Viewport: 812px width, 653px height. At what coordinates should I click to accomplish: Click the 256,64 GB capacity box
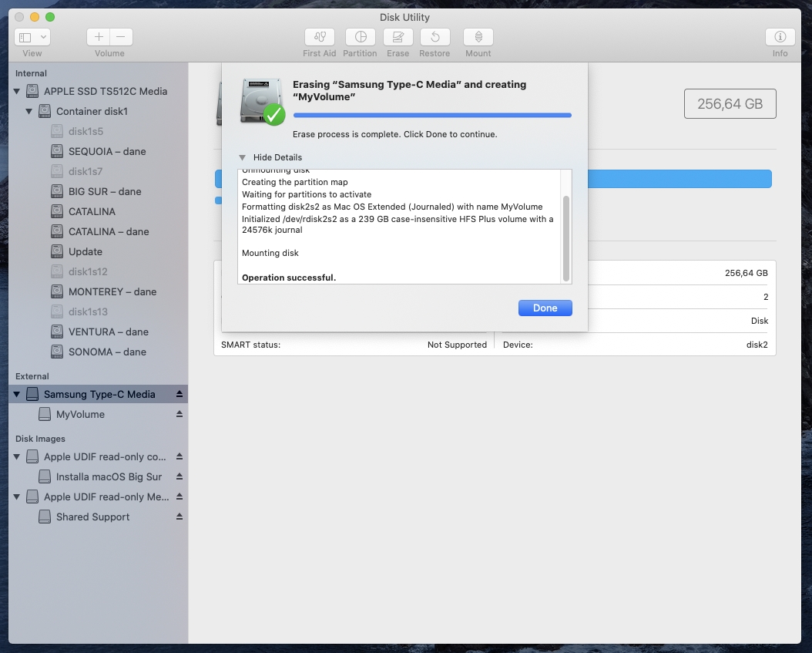click(730, 103)
